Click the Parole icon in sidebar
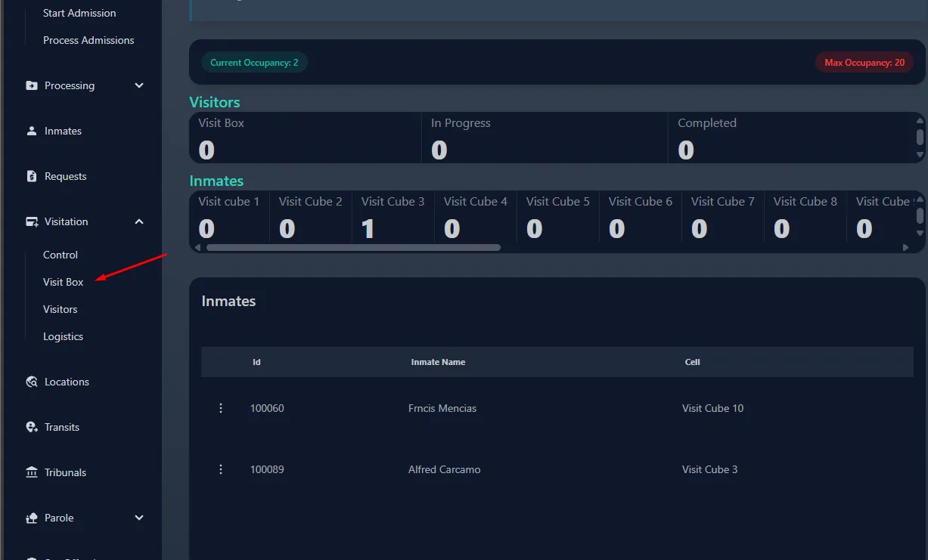 [32, 518]
